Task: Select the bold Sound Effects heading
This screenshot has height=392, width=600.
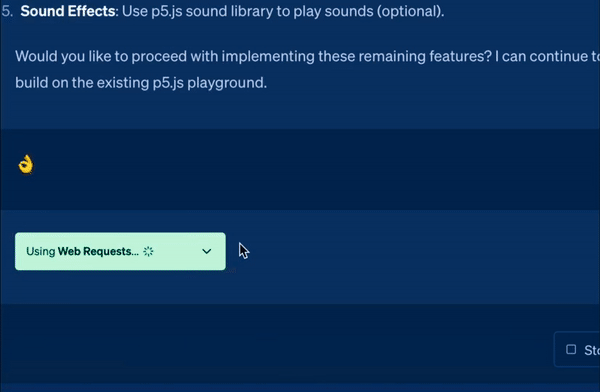Action: pos(68,11)
